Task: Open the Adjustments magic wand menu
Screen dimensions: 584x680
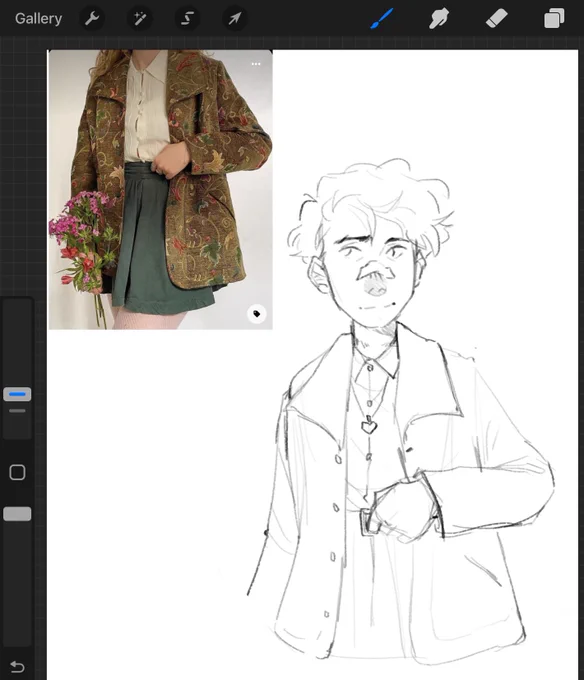Action: pos(140,19)
